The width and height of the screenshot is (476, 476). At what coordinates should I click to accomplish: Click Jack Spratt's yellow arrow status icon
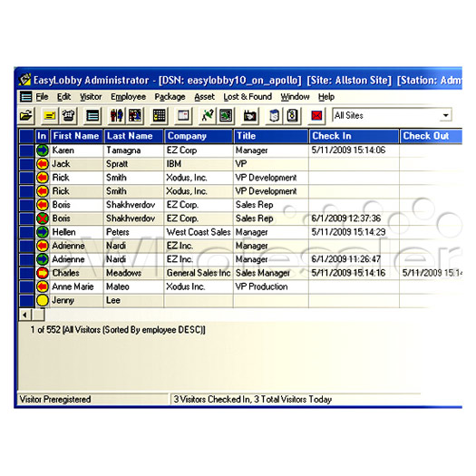pyautogui.click(x=43, y=164)
